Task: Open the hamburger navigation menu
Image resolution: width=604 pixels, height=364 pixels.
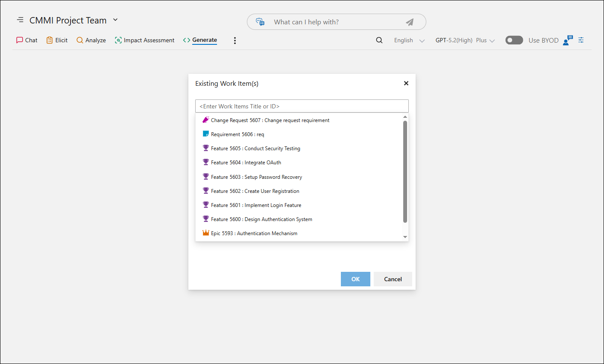Action: click(x=20, y=20)
